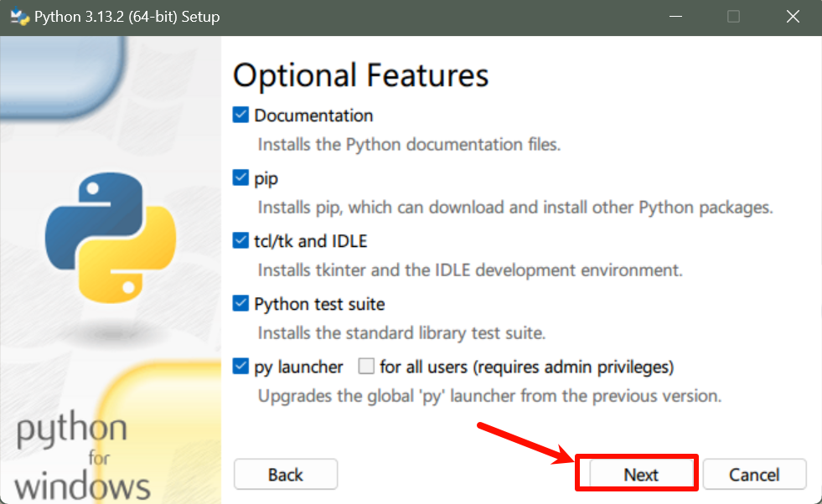Go Back to the previous setup page
This screenshot has width=822, height=504.
(285, 475)
